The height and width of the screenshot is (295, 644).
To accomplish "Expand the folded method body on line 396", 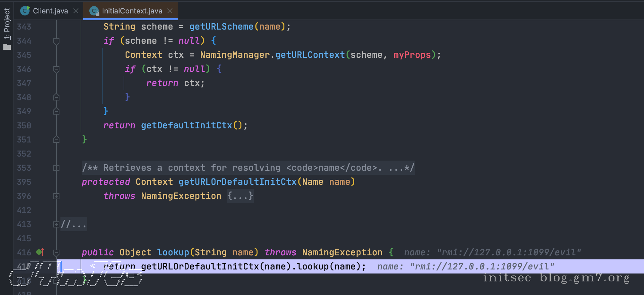I will [x=56, y=196].
